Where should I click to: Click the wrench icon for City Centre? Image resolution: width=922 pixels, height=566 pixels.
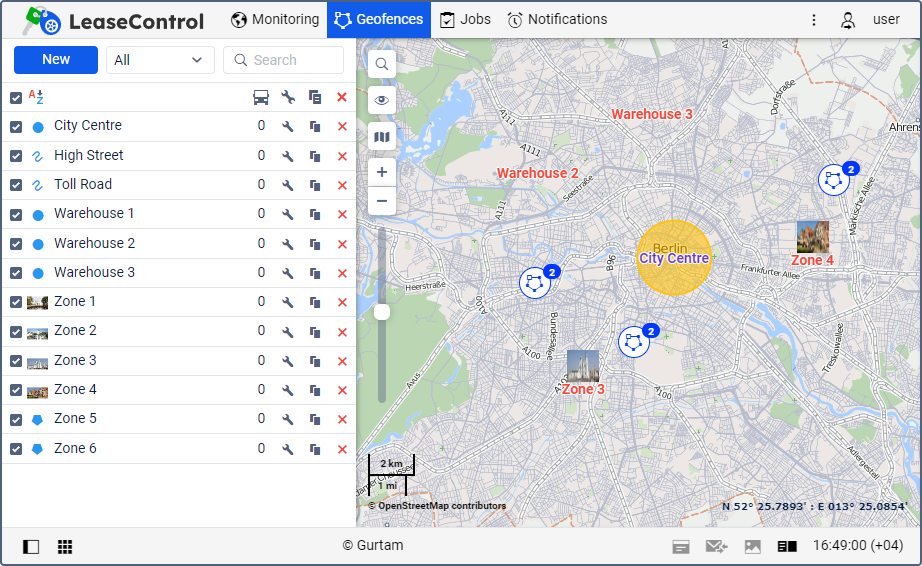point(288,127)
